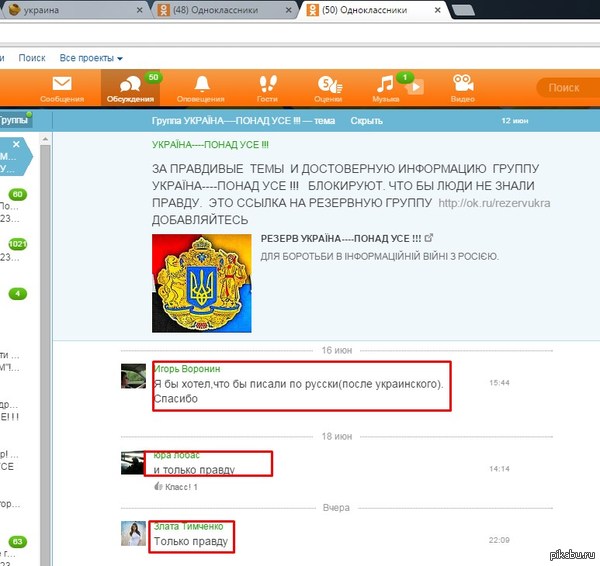Open the Гости footprints icon
Screen dimensions: 600x566
(x=266, y=88)
